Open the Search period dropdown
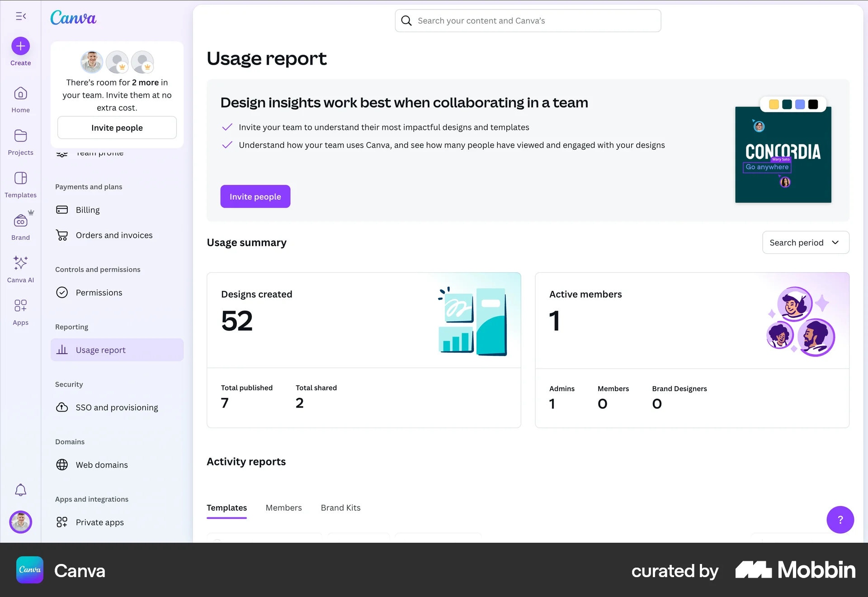This screenshot has height=597, width=868. pyautogui.click(x=805, y=242)
